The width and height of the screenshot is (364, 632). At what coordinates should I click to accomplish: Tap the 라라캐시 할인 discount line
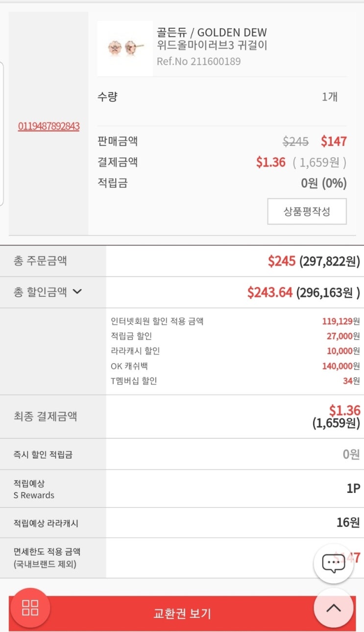tap(135, 351)
